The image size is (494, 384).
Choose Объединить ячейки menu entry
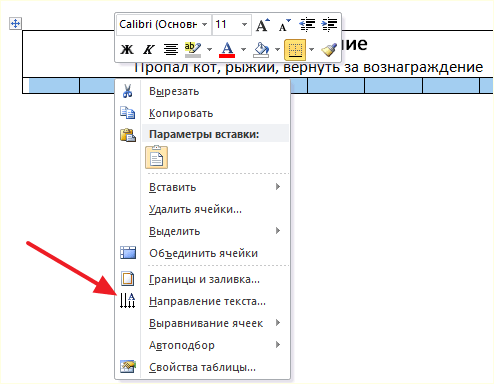click(x=203, y=253)
